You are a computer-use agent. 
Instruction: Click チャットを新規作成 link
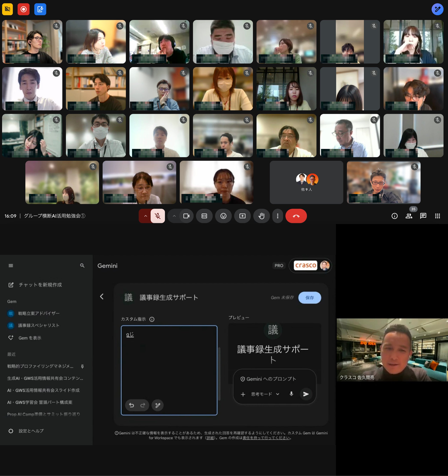(x=40, y=285)
